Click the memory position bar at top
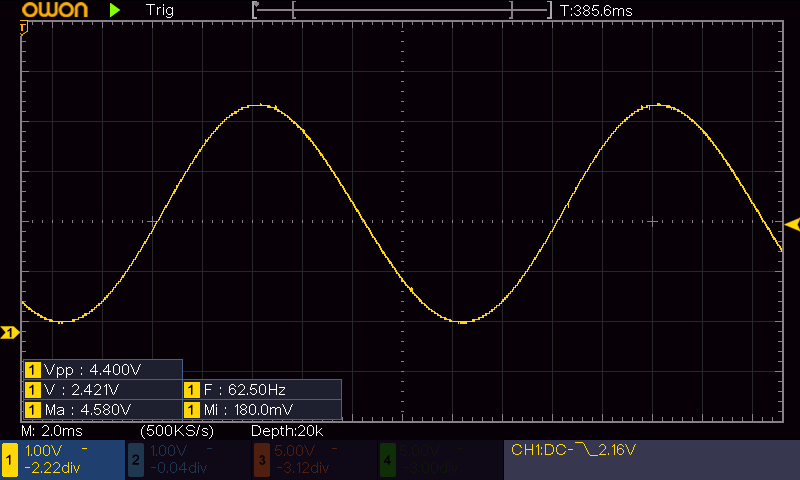Screen dimensions: 800x480 pyautogui.click(x=402, y=10)
